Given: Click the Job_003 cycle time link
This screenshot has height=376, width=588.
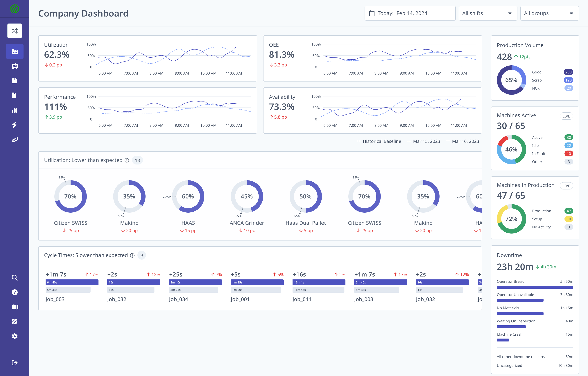Looking at the screenshot, I should coord(55,299).
